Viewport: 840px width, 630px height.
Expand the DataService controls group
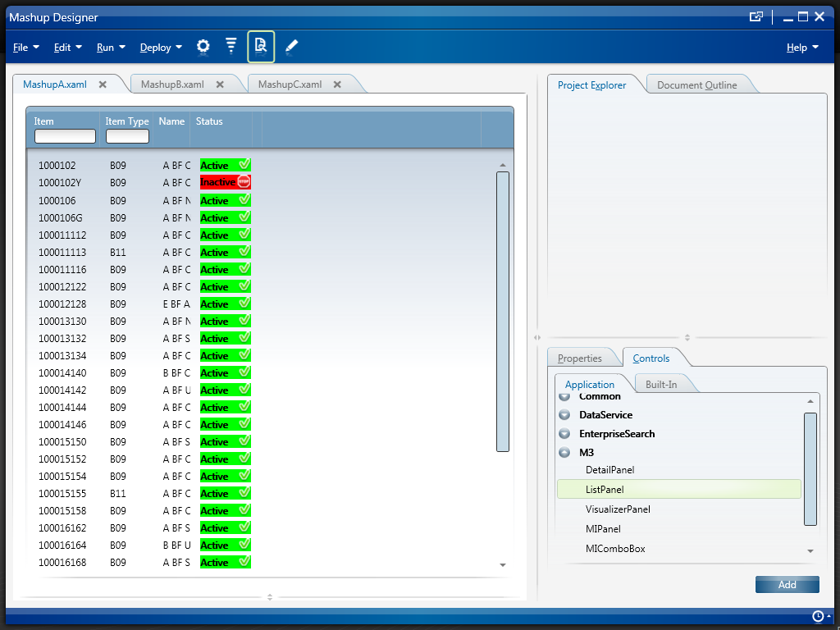(564, 415)
